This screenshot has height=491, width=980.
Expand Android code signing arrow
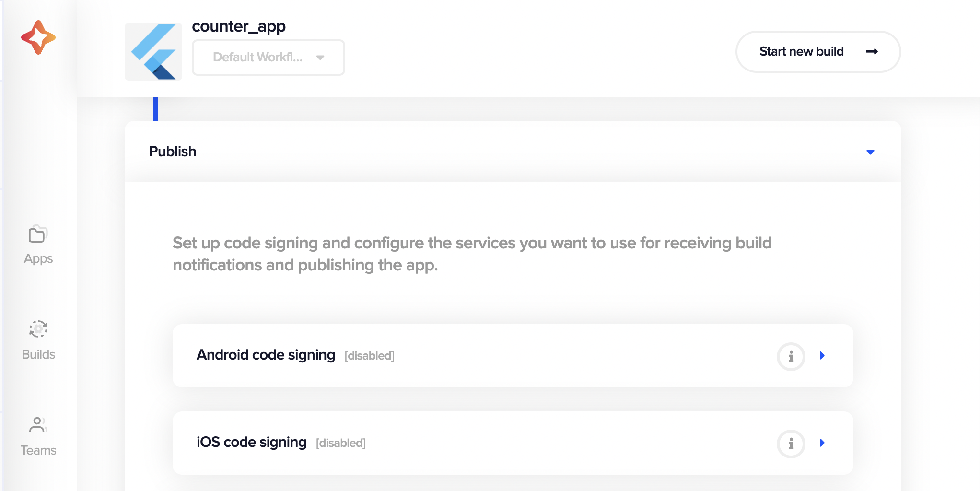click(822, 355)
